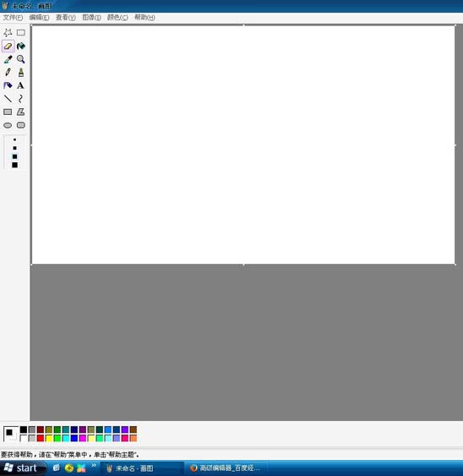
Task: Pick the bright red color swatch
Action: click(x=41, y=438)
